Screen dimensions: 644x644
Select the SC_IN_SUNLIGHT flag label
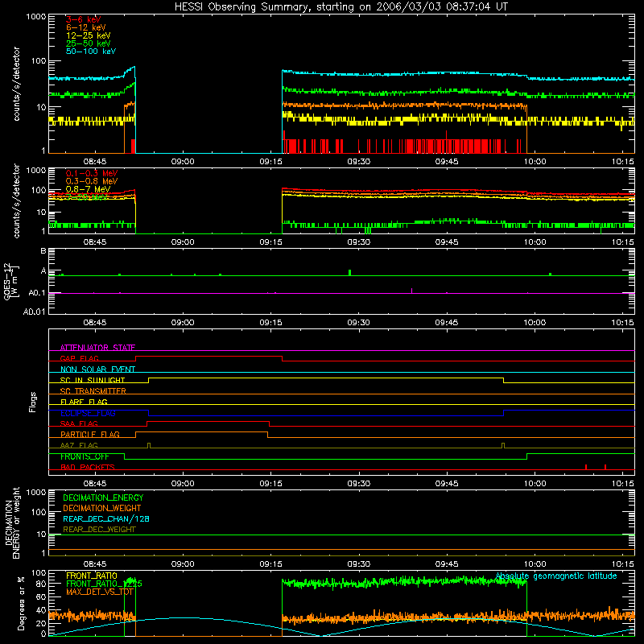[93, 380]
